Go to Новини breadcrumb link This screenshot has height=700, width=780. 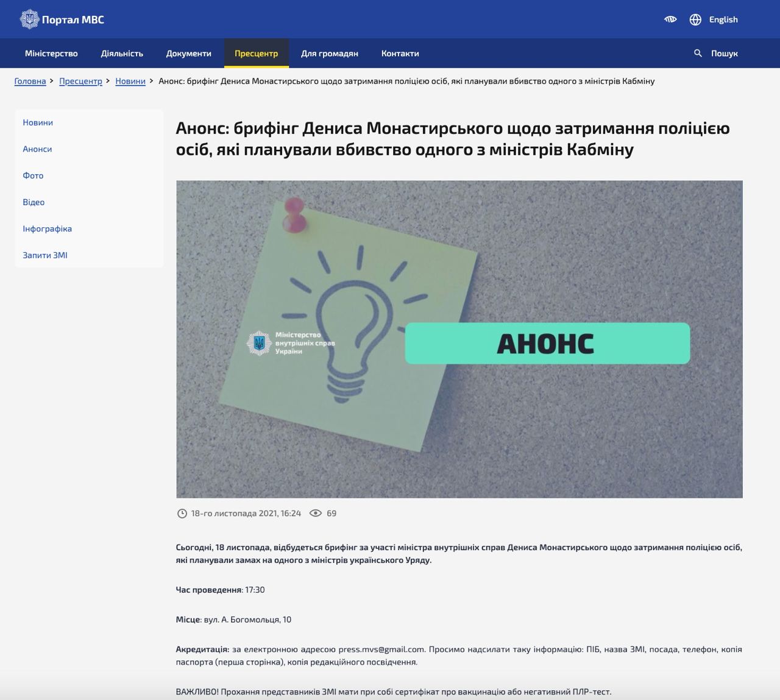coord(130,81)
